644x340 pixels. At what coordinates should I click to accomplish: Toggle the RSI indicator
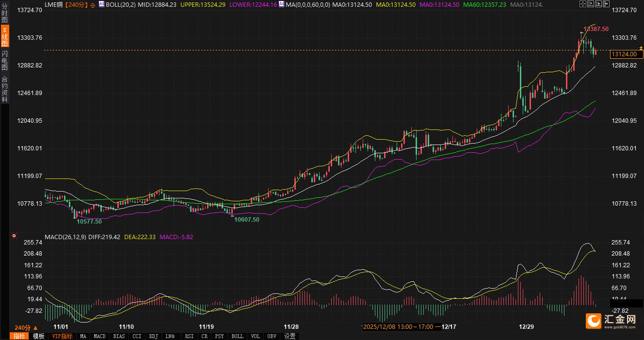coord(189,336)
